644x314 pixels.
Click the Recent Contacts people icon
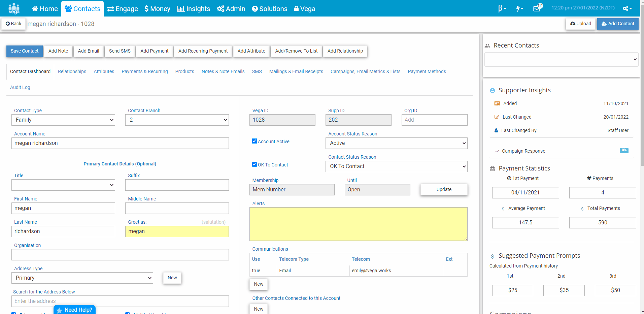pyautogui.click(x=487, y=46)
